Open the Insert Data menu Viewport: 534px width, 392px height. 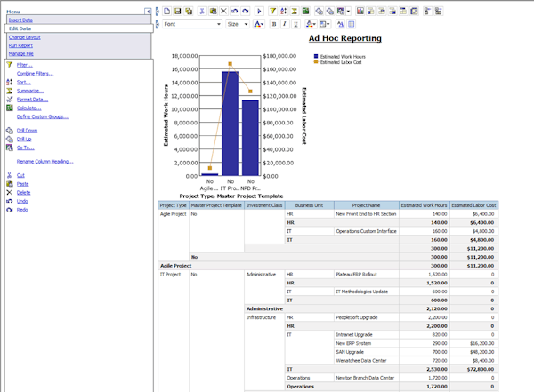point(20,20)
